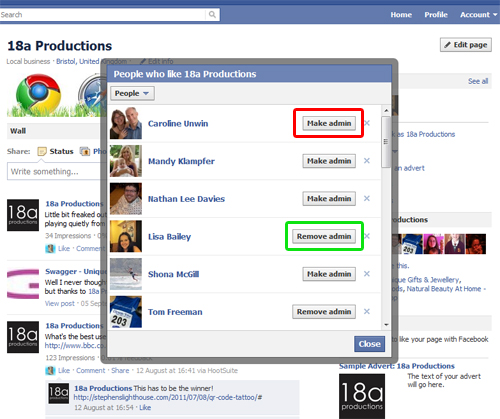Remove Caroline Unwin with the X icon
Viewport: 500px width, 419px height.
coord(367,123)
